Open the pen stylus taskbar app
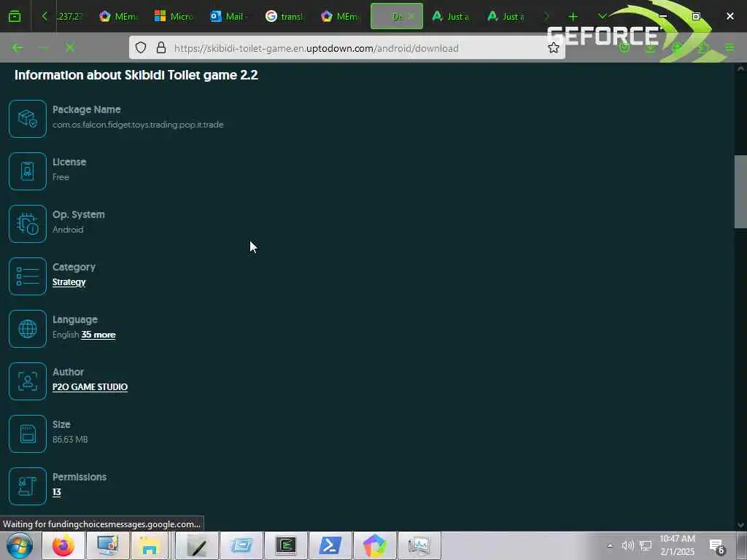 [x=197, y=545]
